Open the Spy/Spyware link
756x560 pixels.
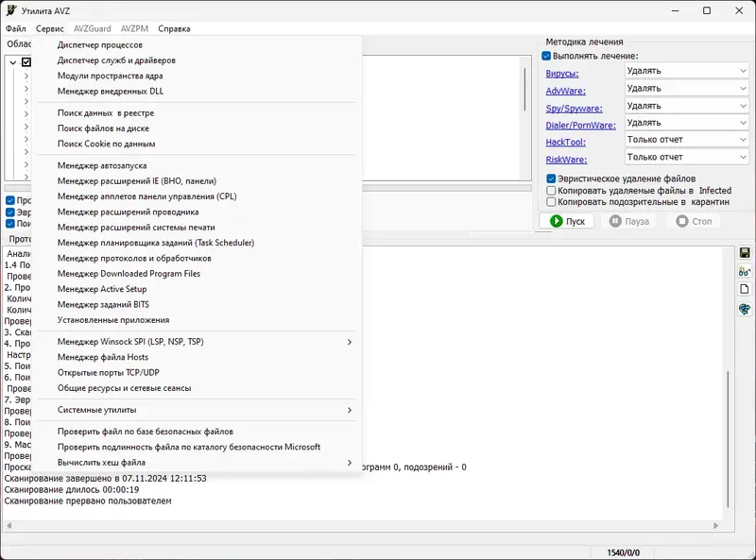(x=574, y=109)
